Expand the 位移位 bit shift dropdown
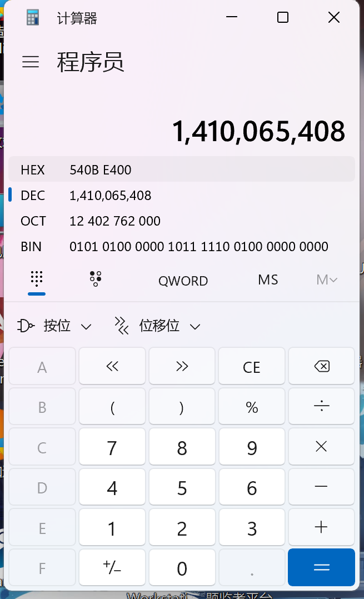 tap(157, 326)
